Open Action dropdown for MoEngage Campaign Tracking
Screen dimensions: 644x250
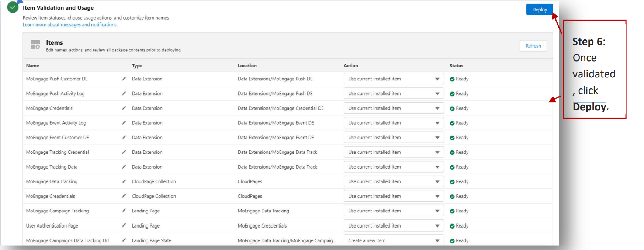(394, 211)
